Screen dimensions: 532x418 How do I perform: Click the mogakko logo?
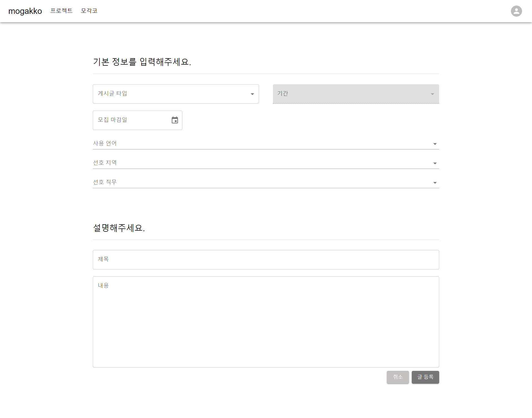(25, 11)
